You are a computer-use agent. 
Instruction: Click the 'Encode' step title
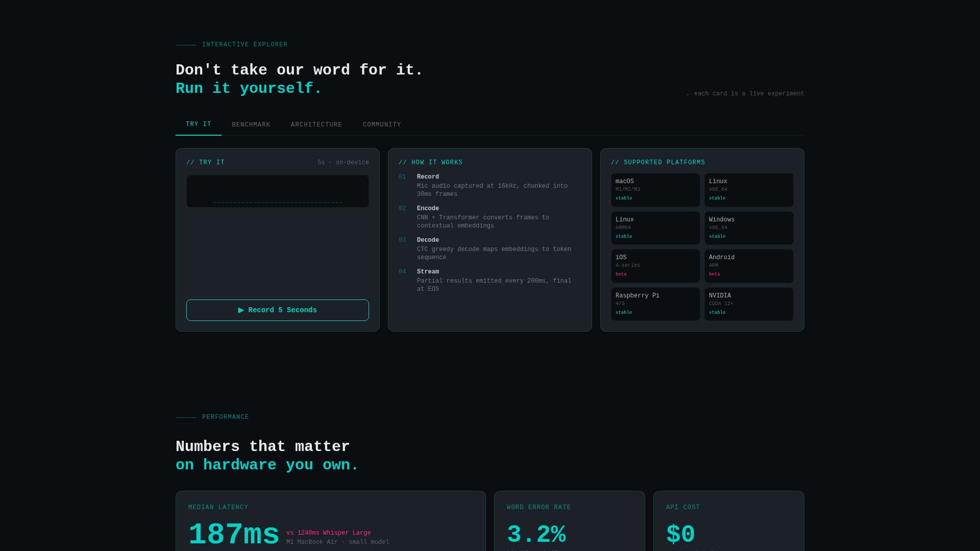pyautogui.click(x=428, y=209)
